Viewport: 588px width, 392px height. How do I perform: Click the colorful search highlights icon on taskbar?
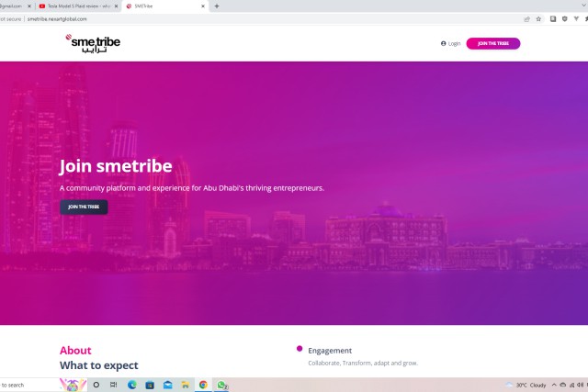click(x=73, y=385)
